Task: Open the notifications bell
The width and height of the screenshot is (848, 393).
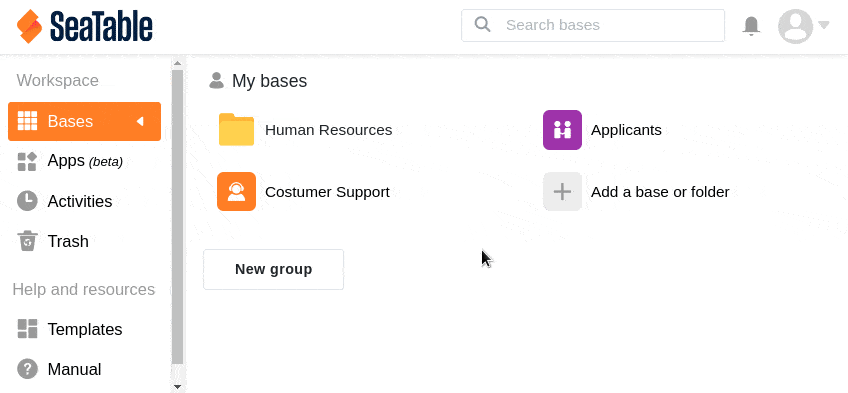Action: click(x=751, y=25)
